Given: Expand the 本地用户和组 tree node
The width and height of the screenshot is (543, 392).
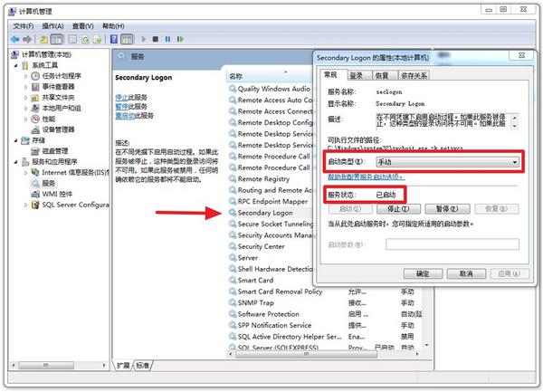Looking at the screenshot, I should point(26,109).
